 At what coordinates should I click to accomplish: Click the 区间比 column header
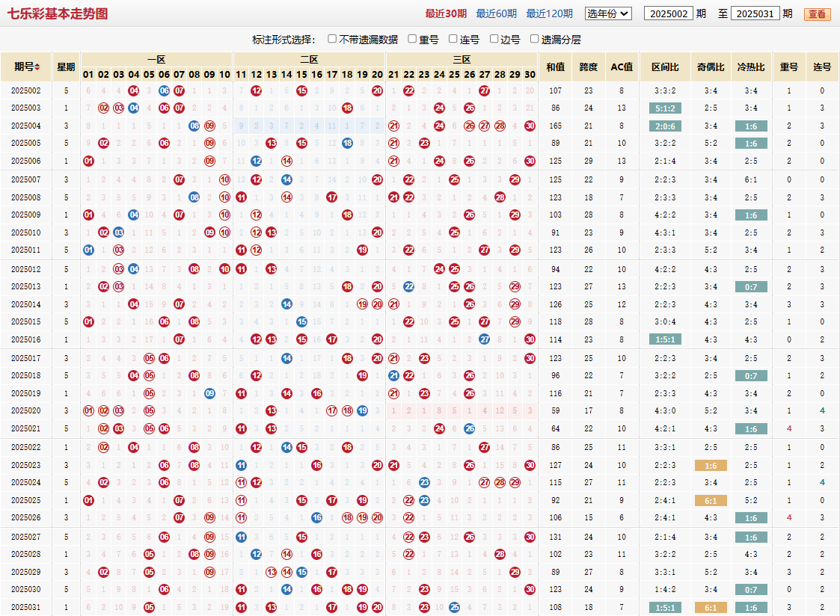point(665,67)
